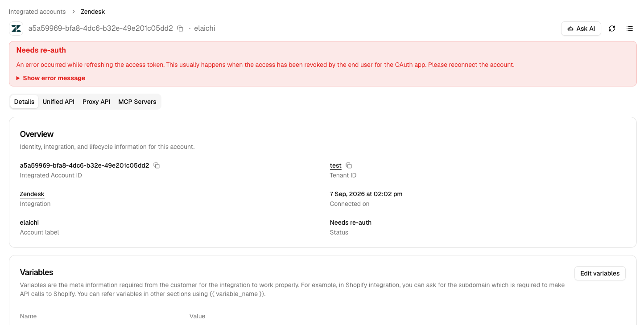
Task: Click the elaichi account label value
Action: (x=29, y=222)
